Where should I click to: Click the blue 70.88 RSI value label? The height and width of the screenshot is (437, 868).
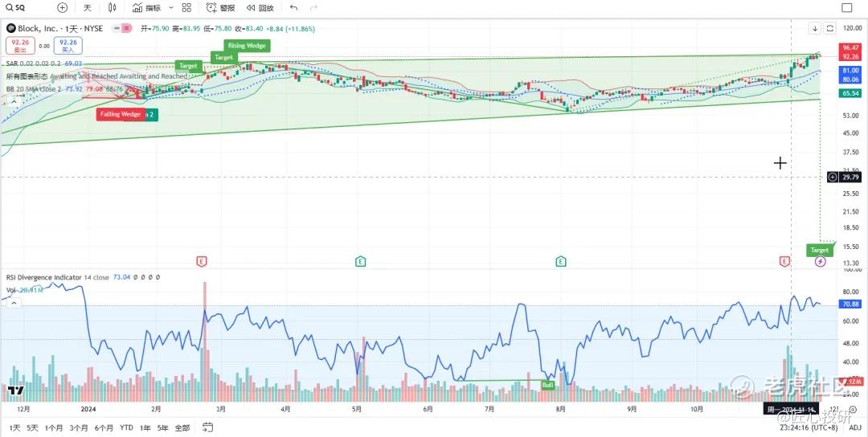click(x=850, y=304)
